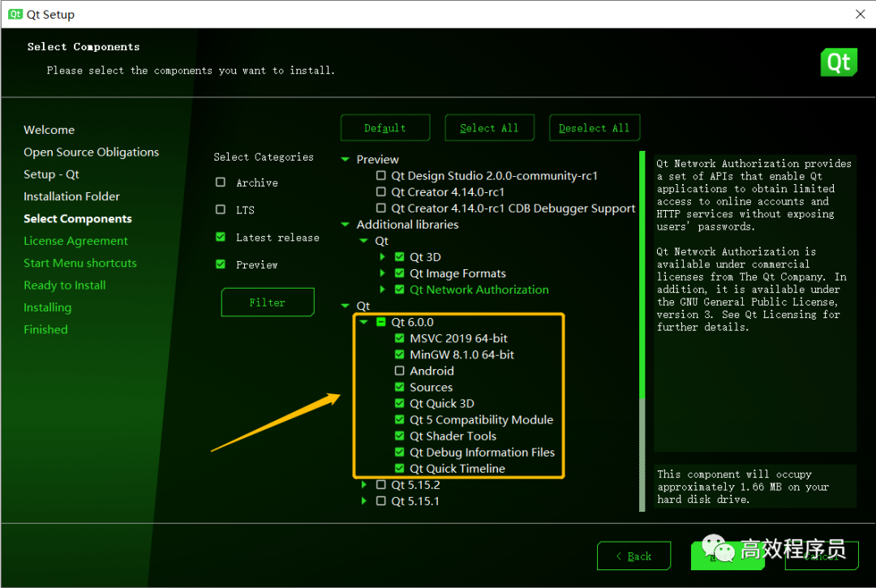Select the Installation Folder step
The image size is (876, 588).
[x=71, y=196]
